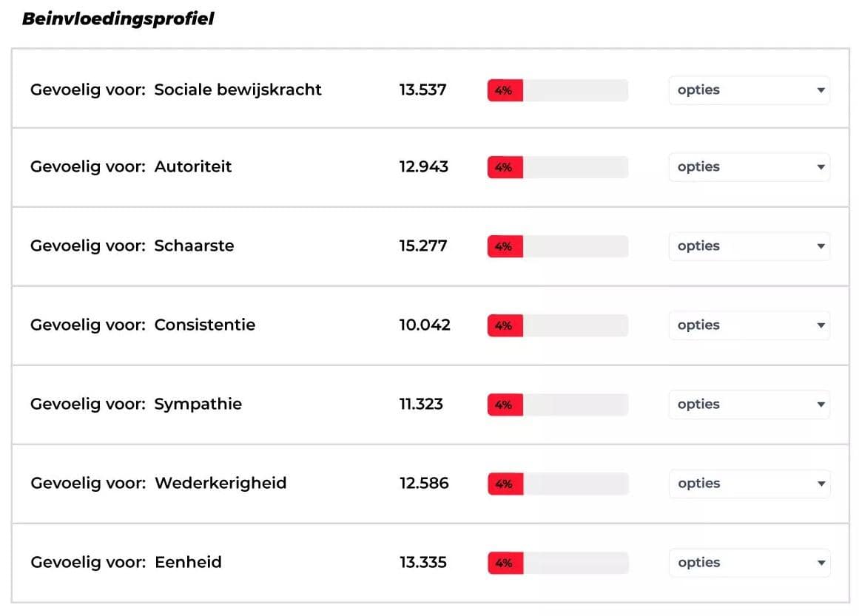
Task: Click the 10.042 score for Consistentie
Action: pyautogui.click(x=425, y=325)
